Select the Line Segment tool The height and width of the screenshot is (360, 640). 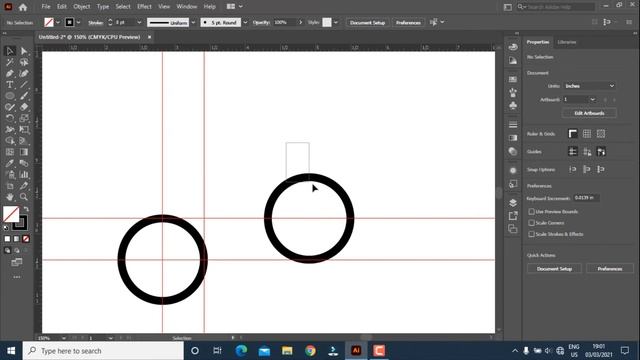[x=24, y=85]
